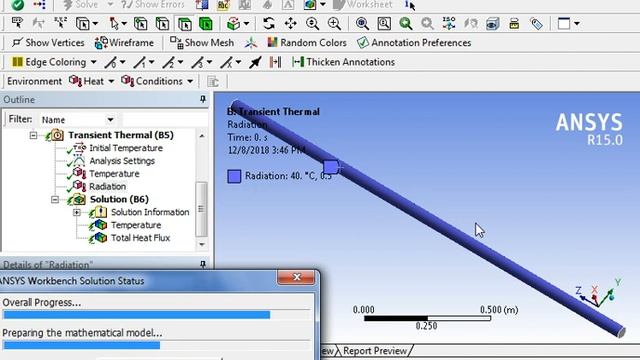Select Radiation tree item
The height and width of the screenshot is (360, 640).
107,186
